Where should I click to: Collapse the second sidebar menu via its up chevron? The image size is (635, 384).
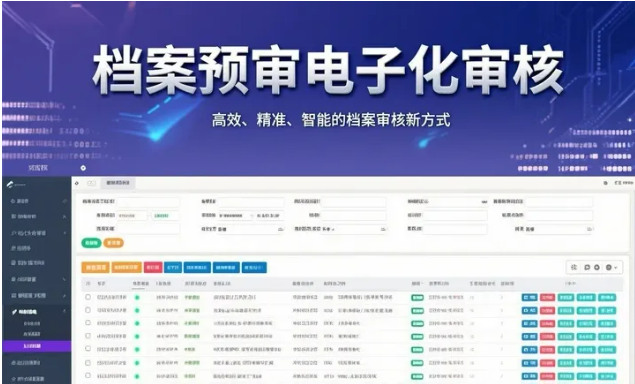(x=64, y=217)
